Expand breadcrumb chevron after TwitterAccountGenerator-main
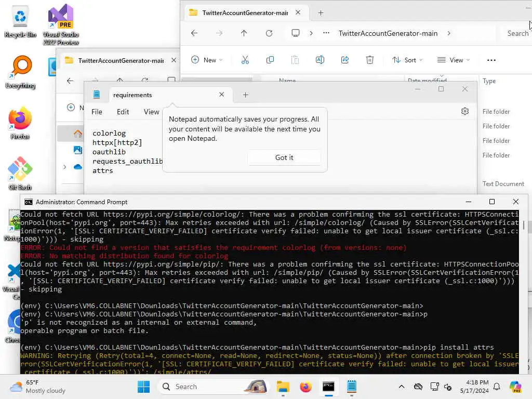This screenshot has width=532, height=399. pos(449,33)
